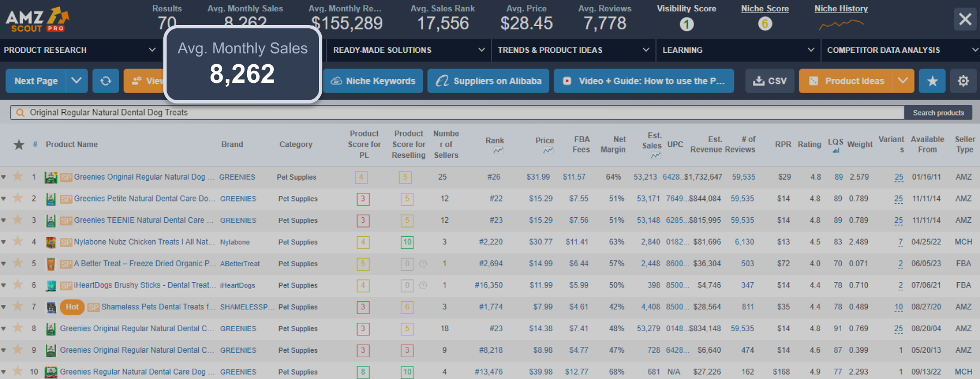Expand row 4 Nylabone details triangle
This screenshot has width=980, height=379.
coord(4,242)
